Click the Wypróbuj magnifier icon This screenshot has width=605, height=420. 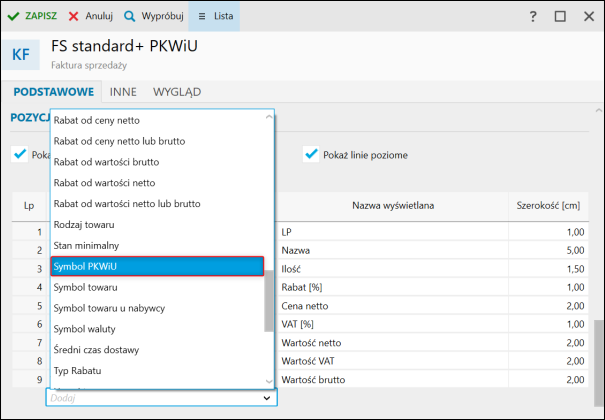click(x=131, y=17)
